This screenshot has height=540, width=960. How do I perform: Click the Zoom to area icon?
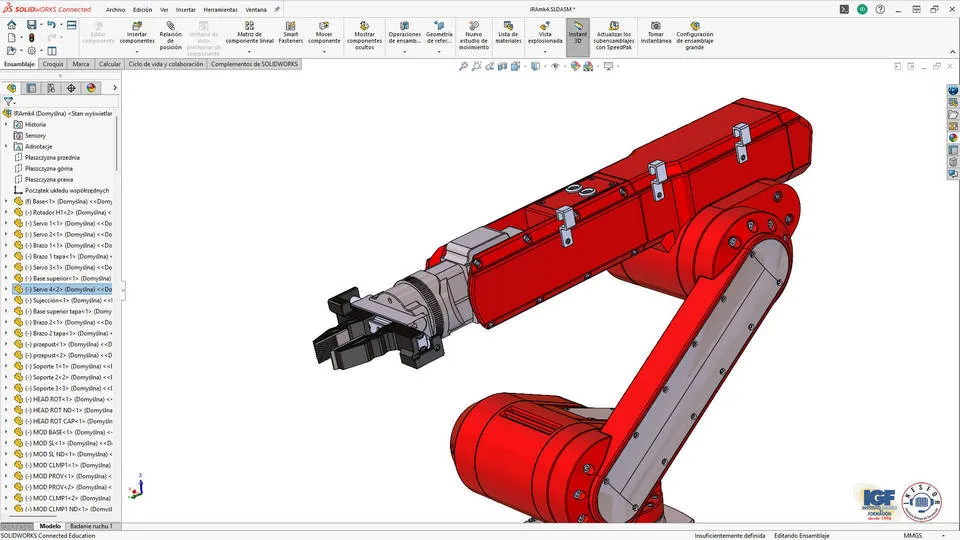[x=476, y=66]
